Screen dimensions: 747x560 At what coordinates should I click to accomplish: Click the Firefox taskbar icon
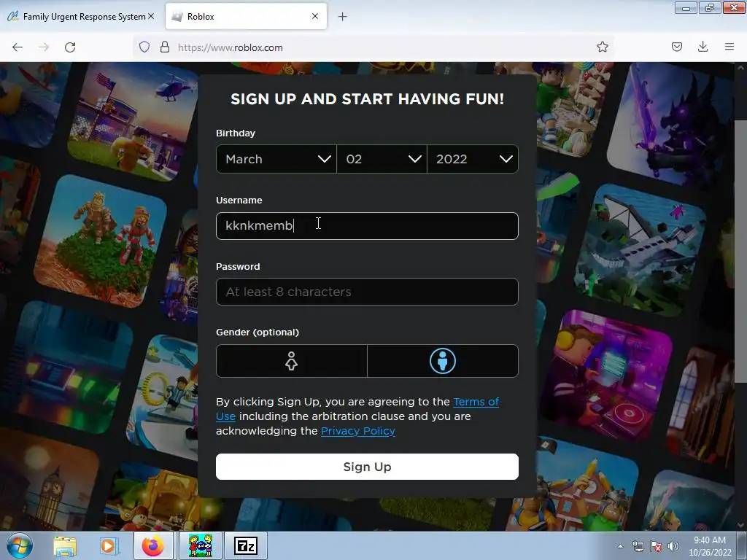coord(152,545)
